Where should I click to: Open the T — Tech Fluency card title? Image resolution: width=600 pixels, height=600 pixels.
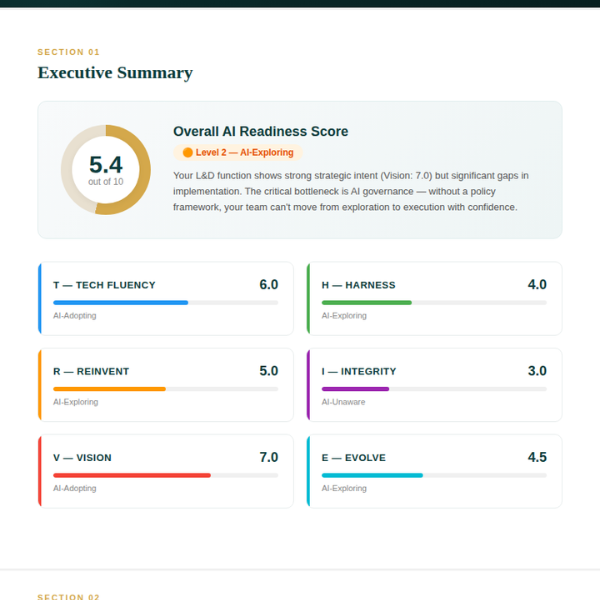104,285
